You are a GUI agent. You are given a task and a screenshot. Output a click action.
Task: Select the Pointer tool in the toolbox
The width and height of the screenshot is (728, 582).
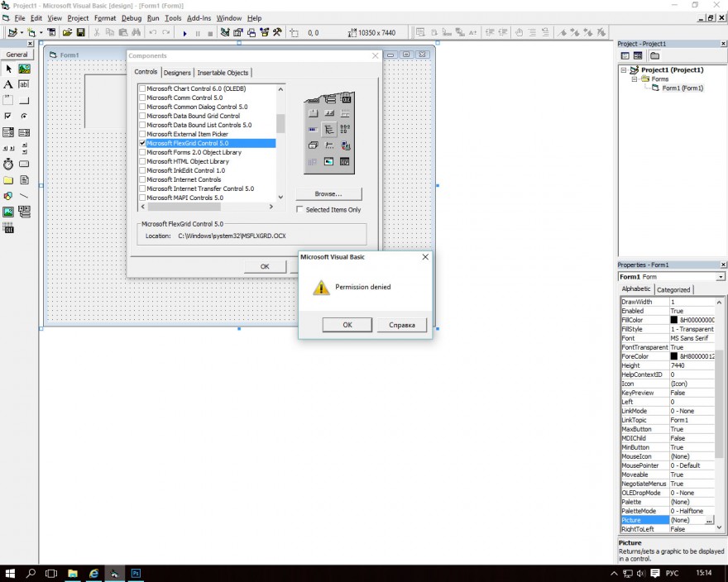click(8, 69)
